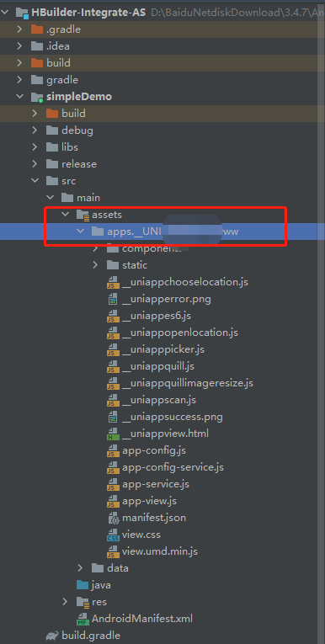325x644 pixels.
Task: Expand the libs folder arrow
Action: click(x=35, y=147)
